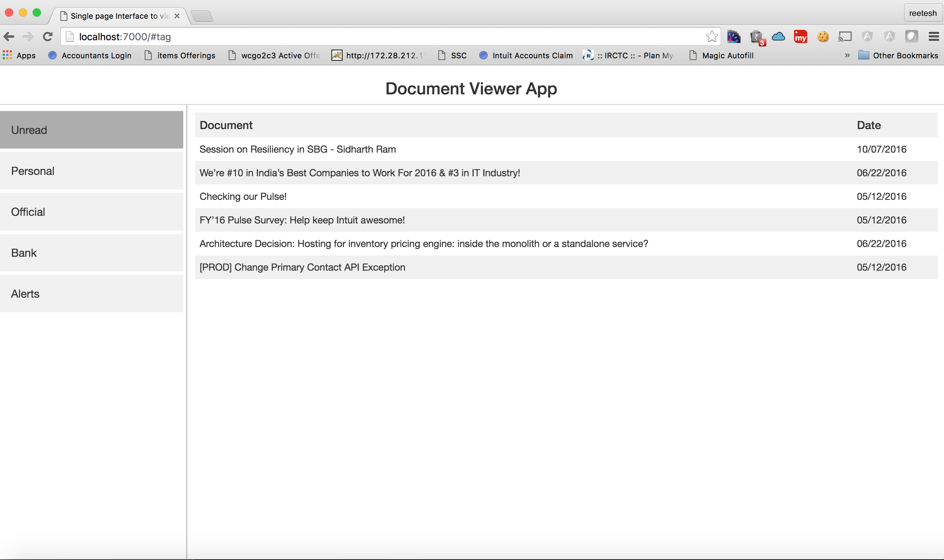Click the browser forward arrow
The width and height of the screenshot is (944, 560).
tap(28, 36)
